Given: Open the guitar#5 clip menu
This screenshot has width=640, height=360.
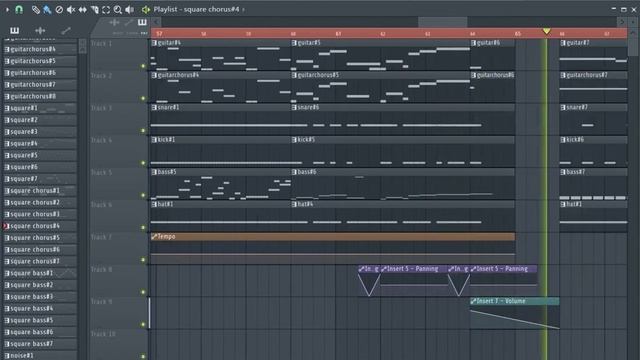Looking at the screenshot, I should pos(294,43).
